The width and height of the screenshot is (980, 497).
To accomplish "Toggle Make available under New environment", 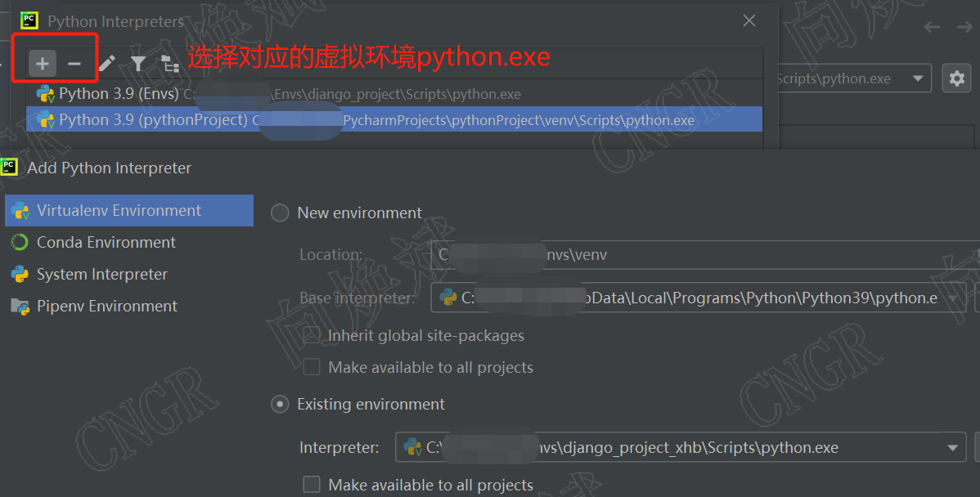I will tap(311, 367).
